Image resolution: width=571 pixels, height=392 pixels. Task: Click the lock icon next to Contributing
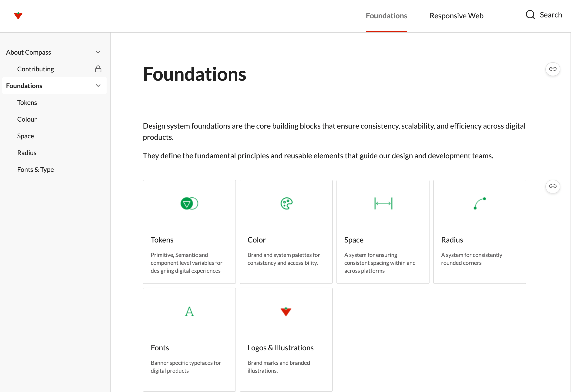[98, 69]
